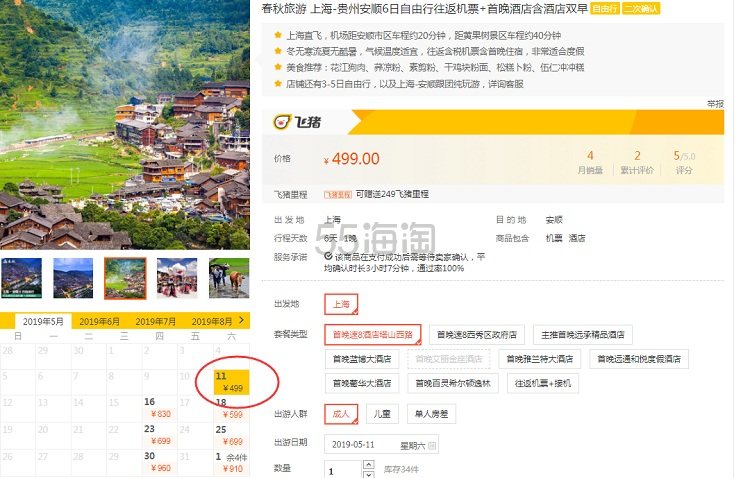
Task: Click the 评分 5/5.0 rating
Action: [684, 162]
